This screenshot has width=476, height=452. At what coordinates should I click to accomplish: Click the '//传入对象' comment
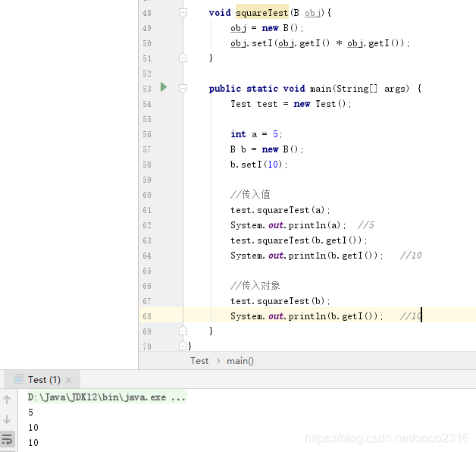pos(255,286)
